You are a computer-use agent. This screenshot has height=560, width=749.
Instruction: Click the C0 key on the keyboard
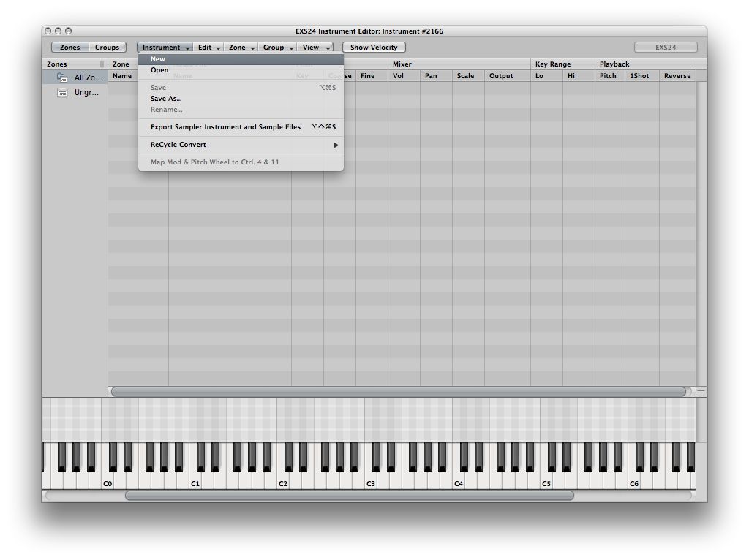click(x=108, y=480)
